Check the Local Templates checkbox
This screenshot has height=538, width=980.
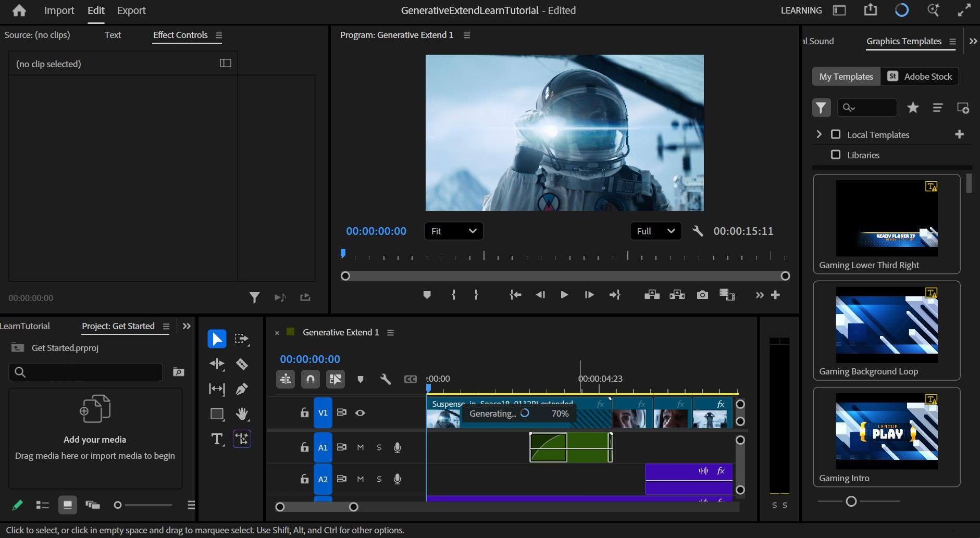[836, 134]
